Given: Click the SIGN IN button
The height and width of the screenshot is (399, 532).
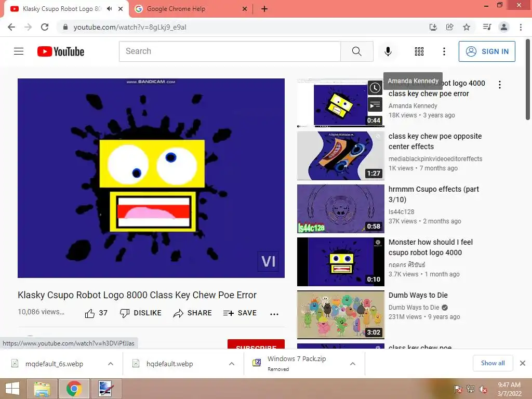Looking at the screenshot, I should tap(487, 51).
